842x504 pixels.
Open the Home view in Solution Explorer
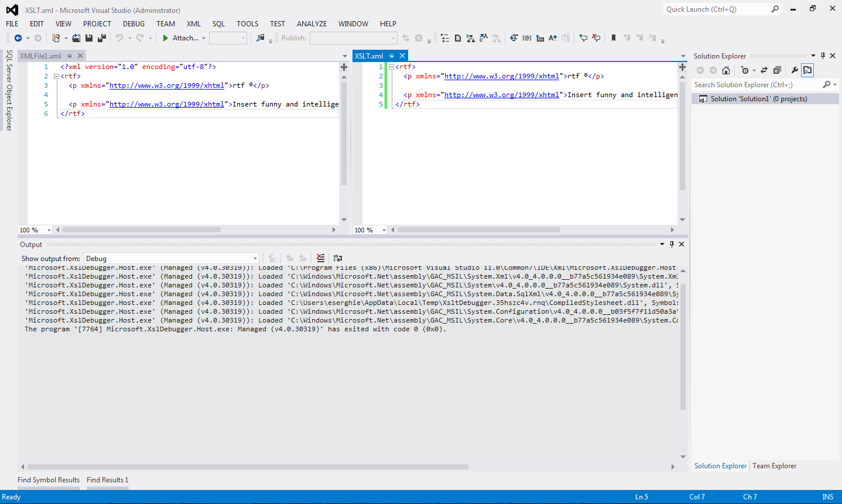click(726, 70)
